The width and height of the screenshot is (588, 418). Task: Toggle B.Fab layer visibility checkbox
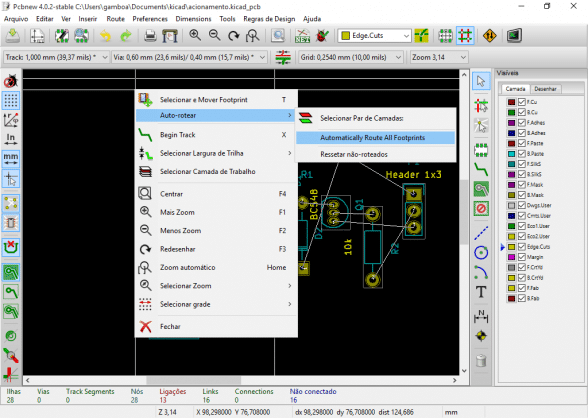pyautogui.click(x=522, y=298)
